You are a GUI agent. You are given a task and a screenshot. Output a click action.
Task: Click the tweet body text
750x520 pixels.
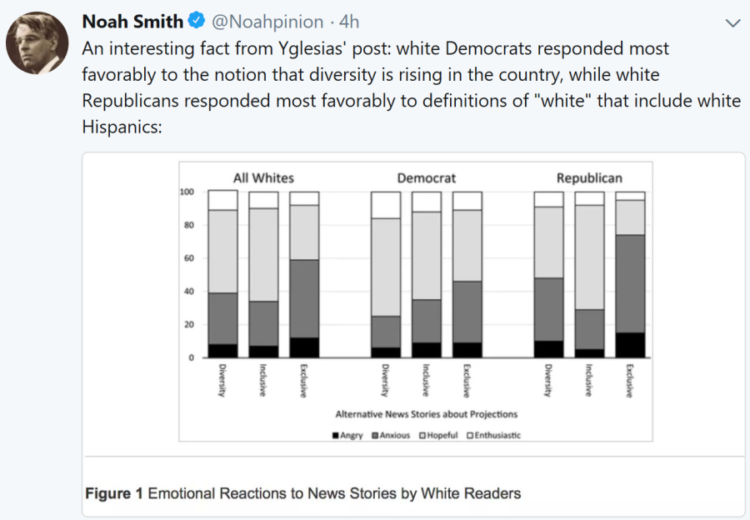click(411, 88)
